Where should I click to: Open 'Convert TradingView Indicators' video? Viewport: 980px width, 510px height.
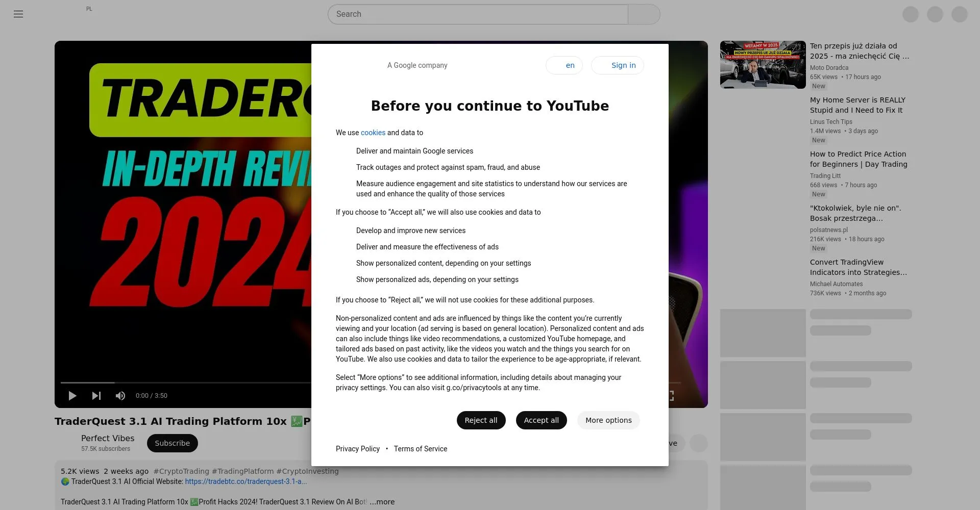tap(859, 267)
